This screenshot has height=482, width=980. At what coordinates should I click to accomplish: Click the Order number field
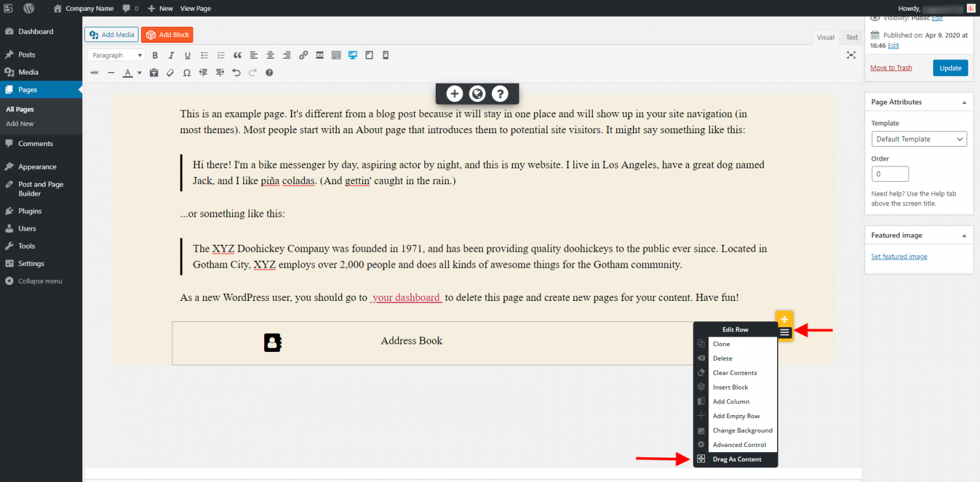tap(890, 173)
